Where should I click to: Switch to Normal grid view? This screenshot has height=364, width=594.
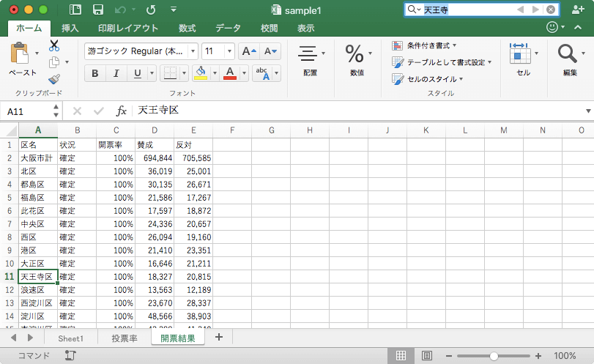(401, 356)
